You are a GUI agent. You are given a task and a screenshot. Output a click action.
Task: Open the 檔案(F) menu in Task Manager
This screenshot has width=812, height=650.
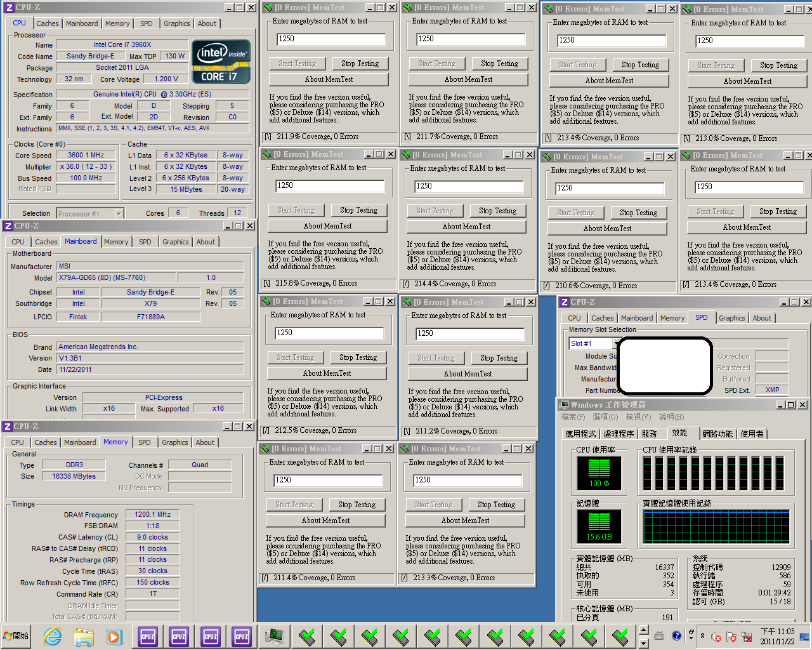point(573,417)
